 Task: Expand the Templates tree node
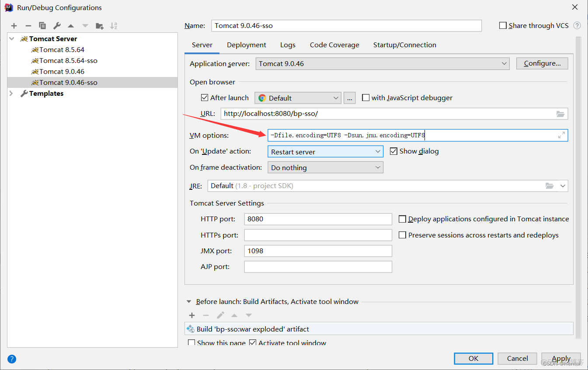click(11, 94)
